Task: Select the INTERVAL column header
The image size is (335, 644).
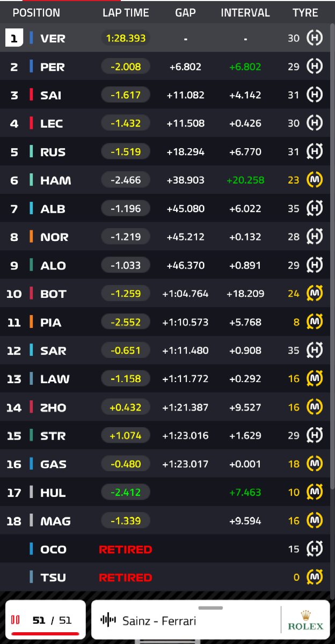Action: tap(245, 13)
